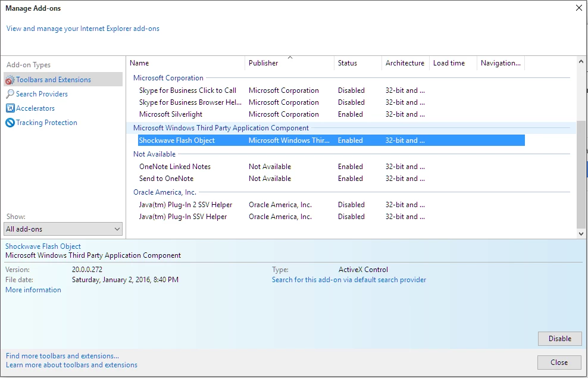Click Enabled status of Microsoft Silverlight

[x=351, y=114]
